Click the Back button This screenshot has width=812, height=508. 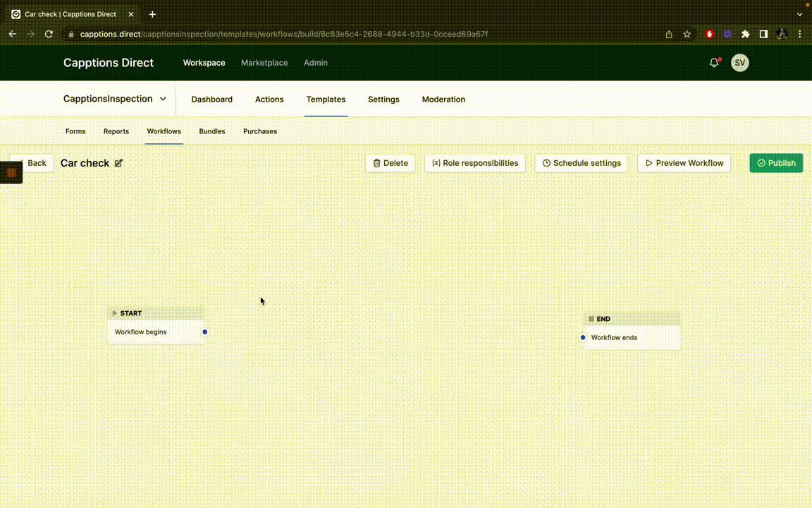tap(32, 163)
